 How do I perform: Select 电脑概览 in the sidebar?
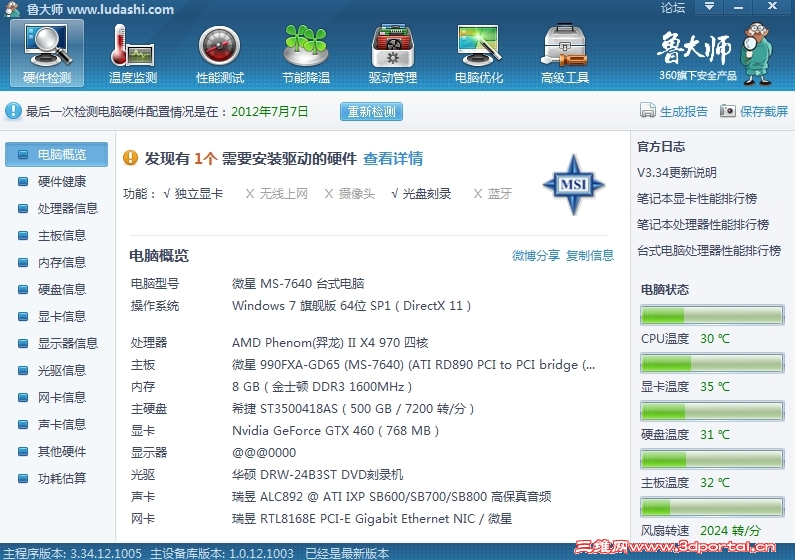pos(56,155)
